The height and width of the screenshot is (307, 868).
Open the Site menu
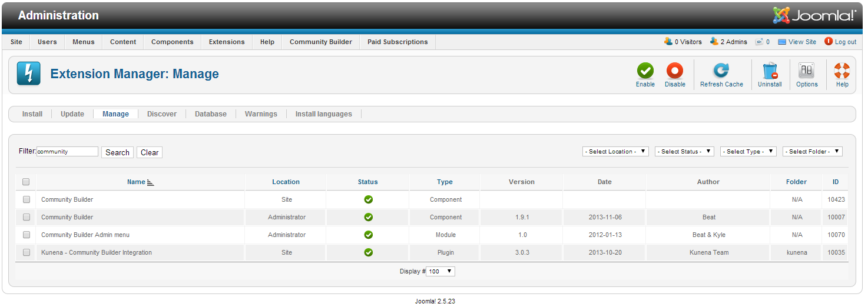coord(16,42)
